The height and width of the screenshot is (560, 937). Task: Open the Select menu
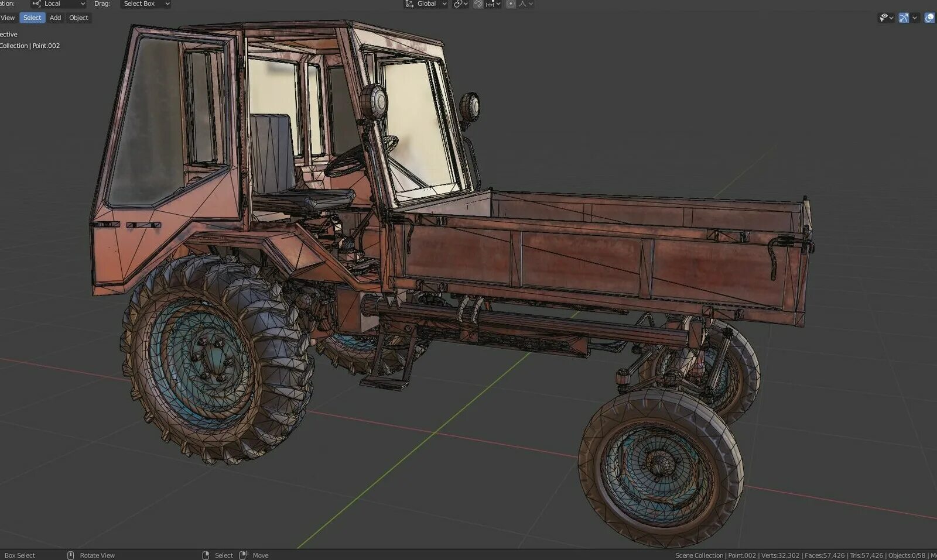coord(32,18)
